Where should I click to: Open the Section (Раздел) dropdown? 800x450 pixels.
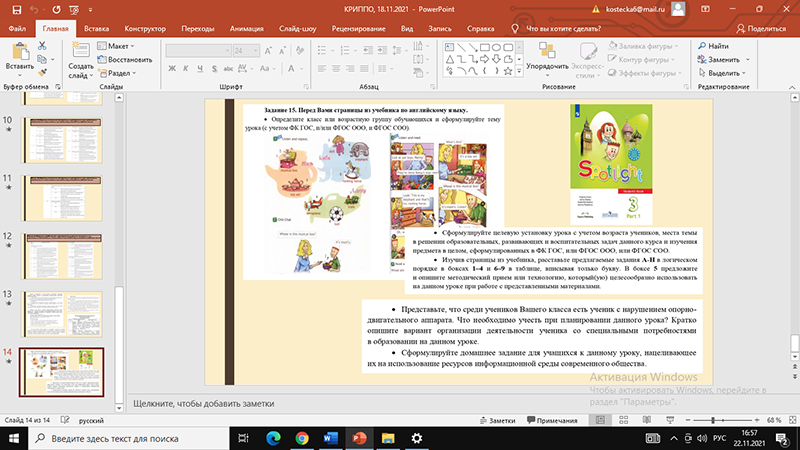pos(117,73)
